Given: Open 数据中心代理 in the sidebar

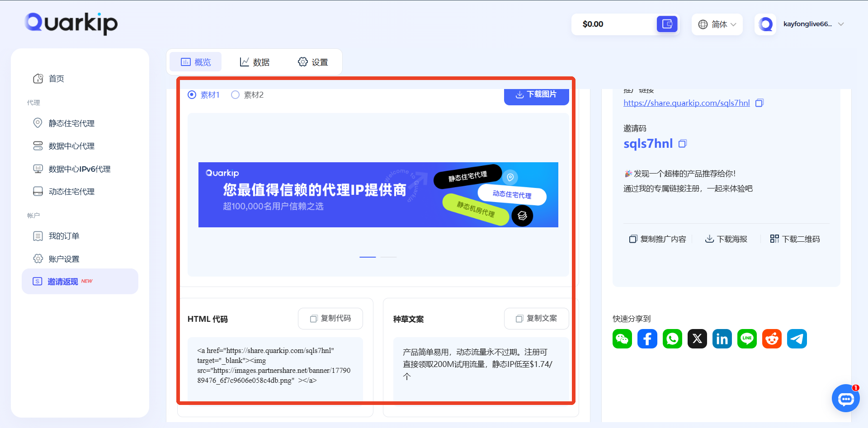Looking at the screenshot, I should tap(80, 146).
